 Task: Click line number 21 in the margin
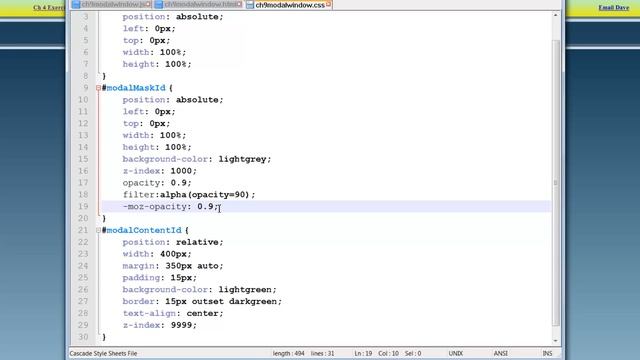(83, 230)
